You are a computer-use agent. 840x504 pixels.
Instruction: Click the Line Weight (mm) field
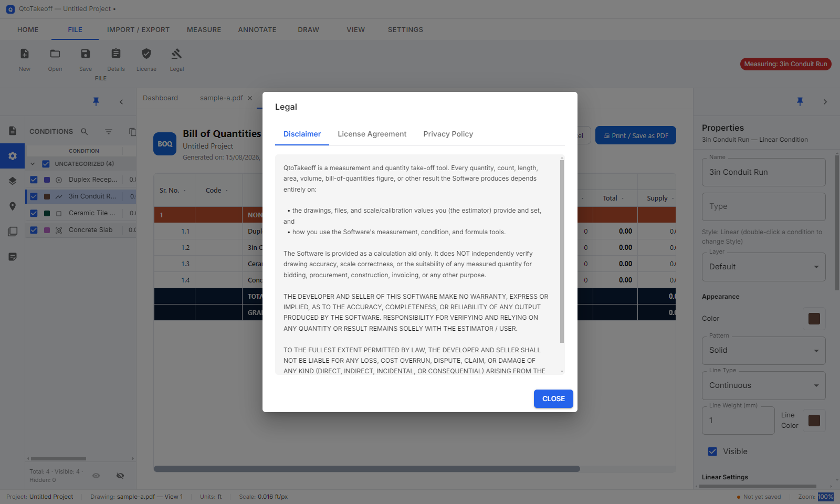[x=738, y=421]
